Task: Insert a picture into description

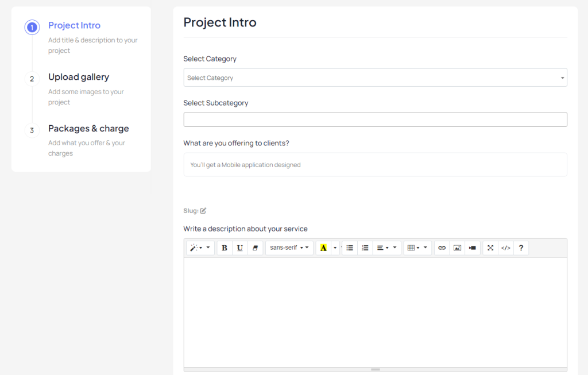Action: point(457,248)
